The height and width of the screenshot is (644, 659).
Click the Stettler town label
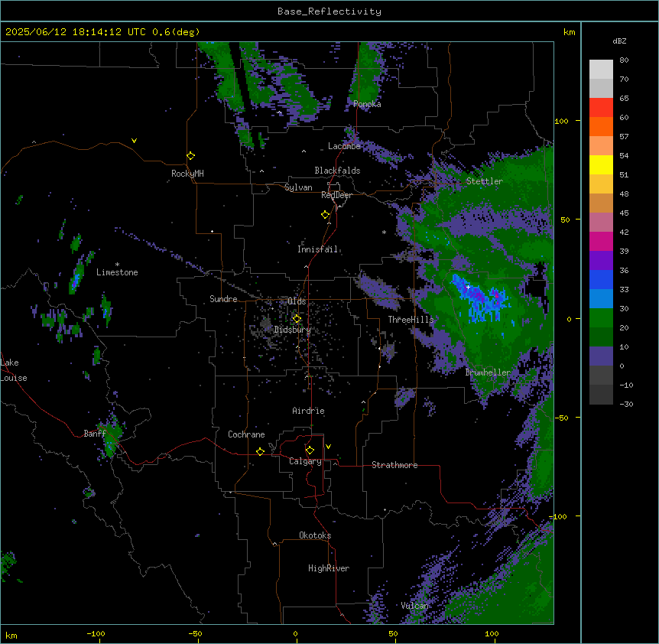click(x=484, y=181)
